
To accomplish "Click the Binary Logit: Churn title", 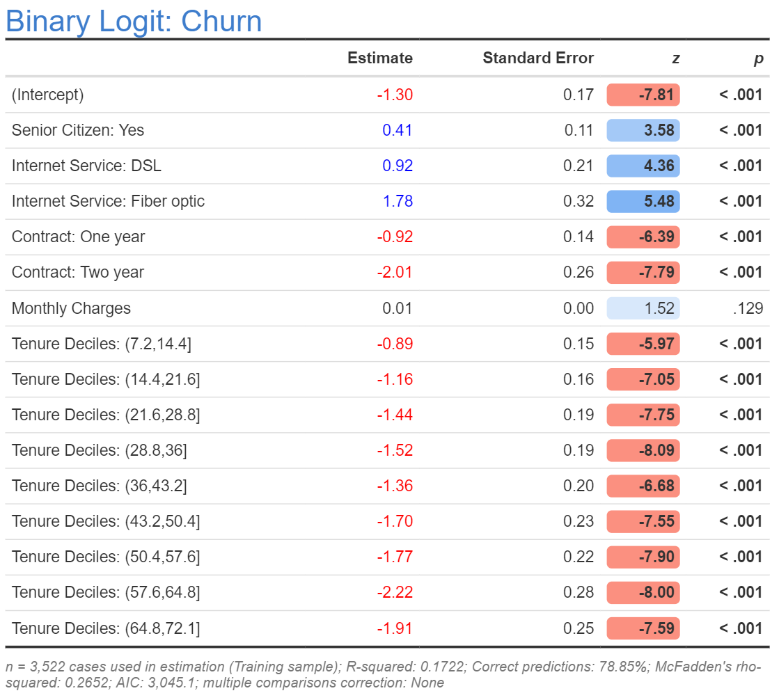I will tap(134, 21).
